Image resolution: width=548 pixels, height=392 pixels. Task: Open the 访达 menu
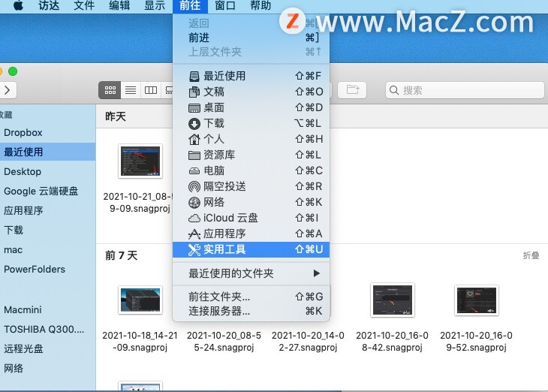click(x=49, y=5)
